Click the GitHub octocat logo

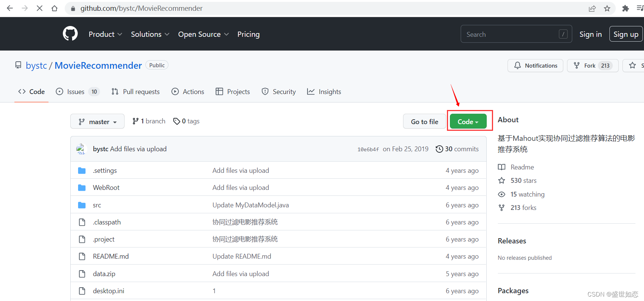[x=70, y=34]
